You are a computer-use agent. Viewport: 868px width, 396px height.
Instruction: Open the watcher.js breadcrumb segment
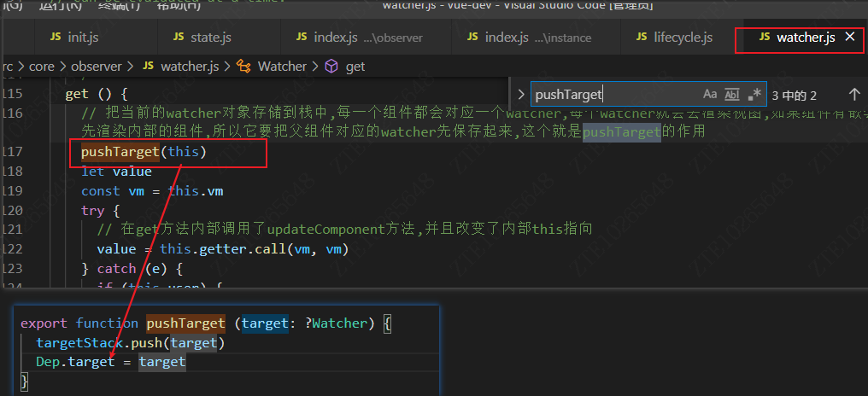(190, 67)
